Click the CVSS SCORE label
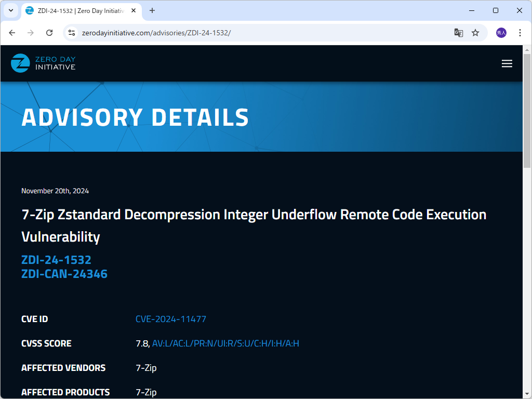The image size is (532, 399). click(x=46, y=343)
